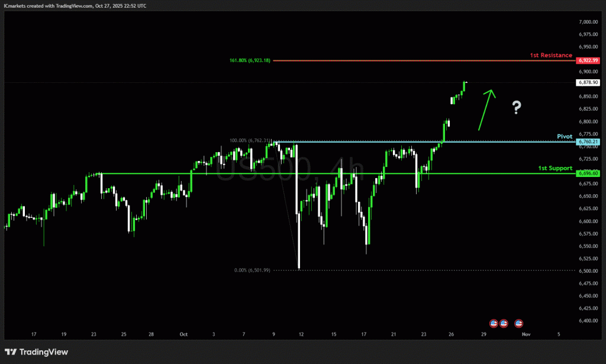Screen dimensions: 606x364
Task: Select the rightmost US flag event icon
Action: [519, 323]
